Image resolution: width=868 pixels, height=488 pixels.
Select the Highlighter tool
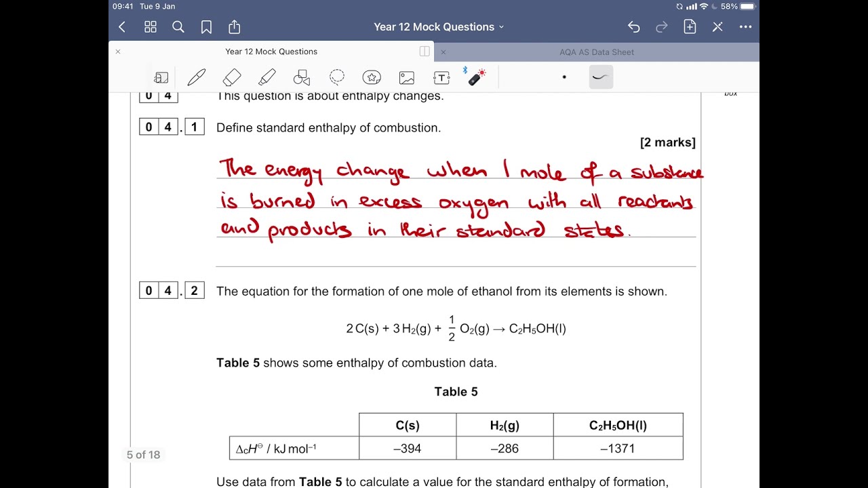pos(267,77)
